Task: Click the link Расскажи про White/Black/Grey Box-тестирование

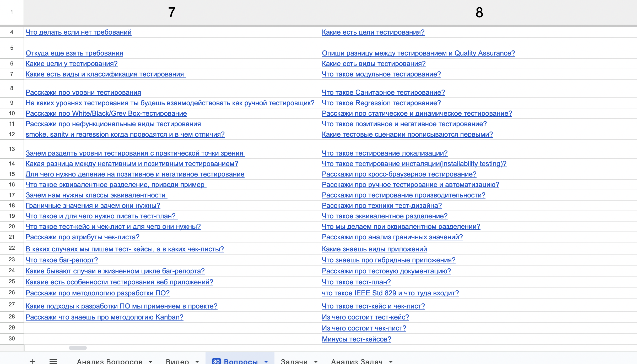Action: coord(106,113)
